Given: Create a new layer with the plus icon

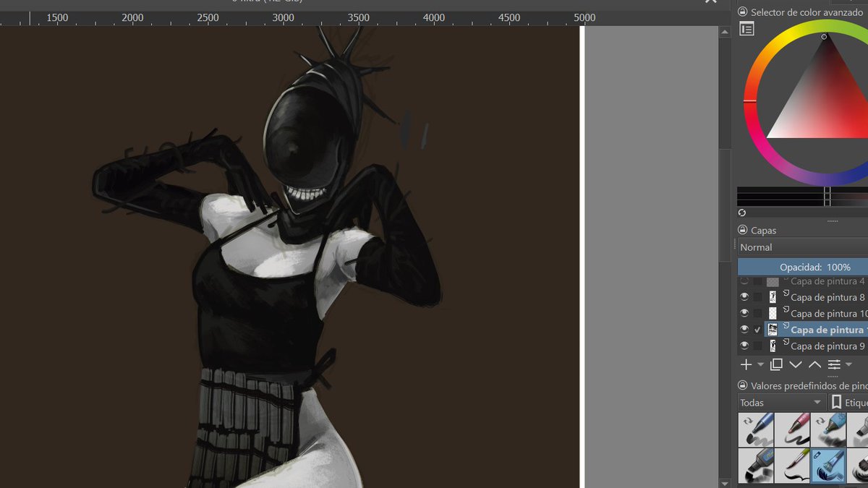Looking at the screenshot, I should point(746,364).
